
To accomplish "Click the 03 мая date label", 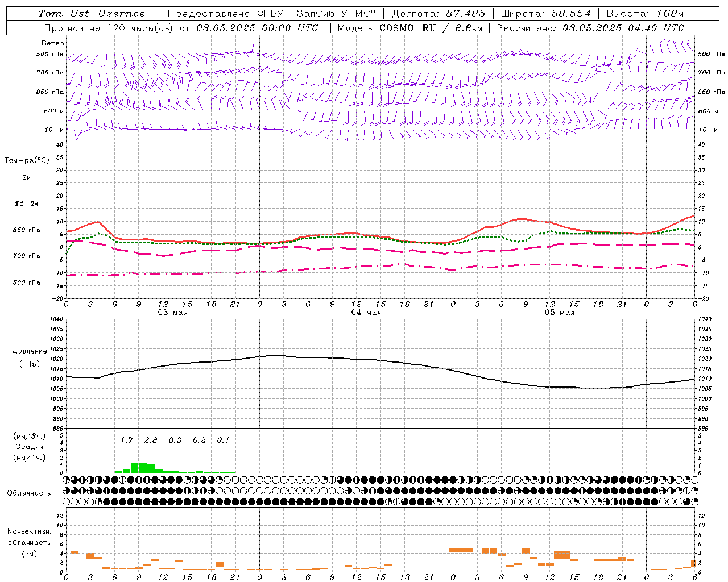I will [x=172, y=313].
